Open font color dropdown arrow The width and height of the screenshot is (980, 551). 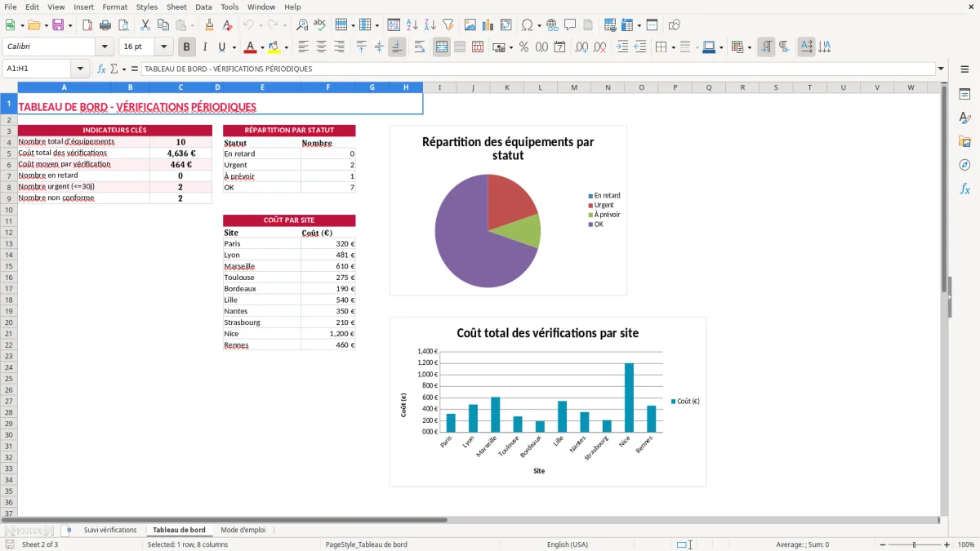[x=262, y=47]
